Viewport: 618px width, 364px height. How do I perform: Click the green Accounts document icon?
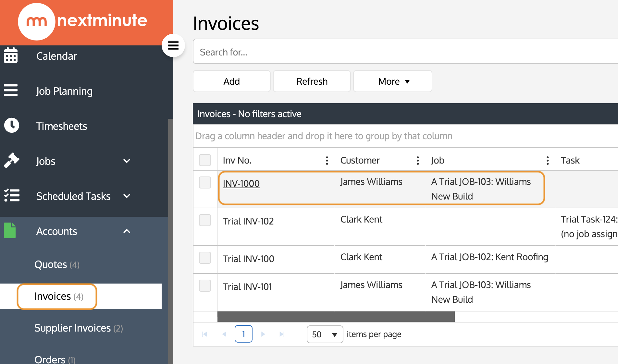click(x=10, y=231)
